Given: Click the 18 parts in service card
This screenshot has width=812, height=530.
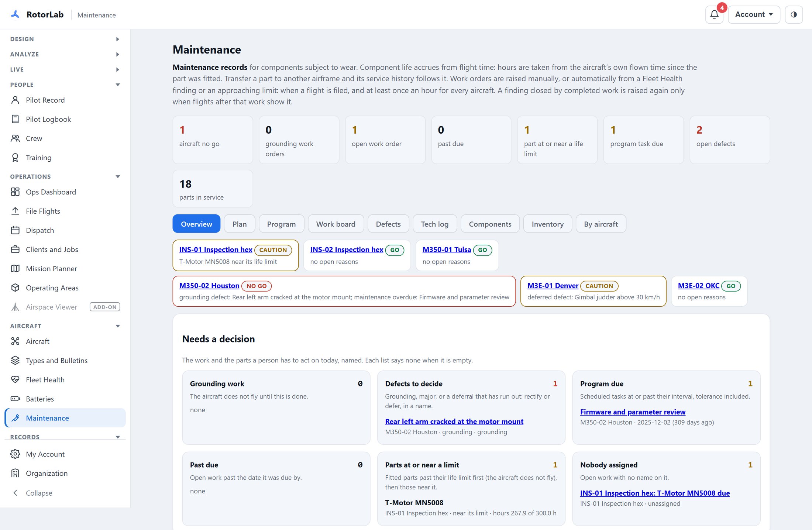Looking at the screenshot, I should (213, 188).
